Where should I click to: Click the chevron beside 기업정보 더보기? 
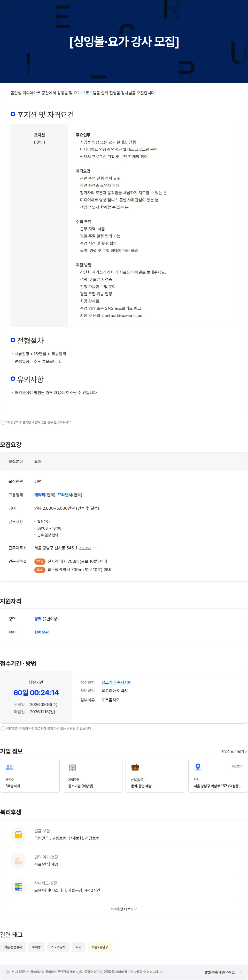tap(246, 751)
